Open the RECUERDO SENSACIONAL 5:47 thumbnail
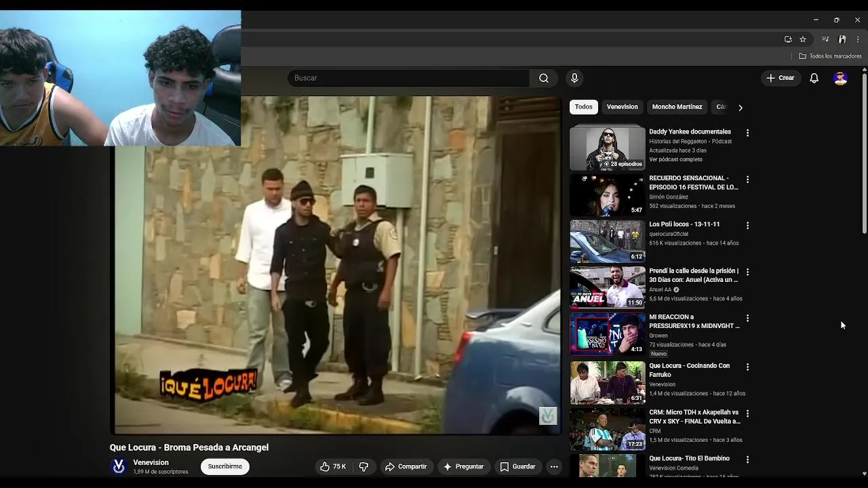 click(608, 195)
